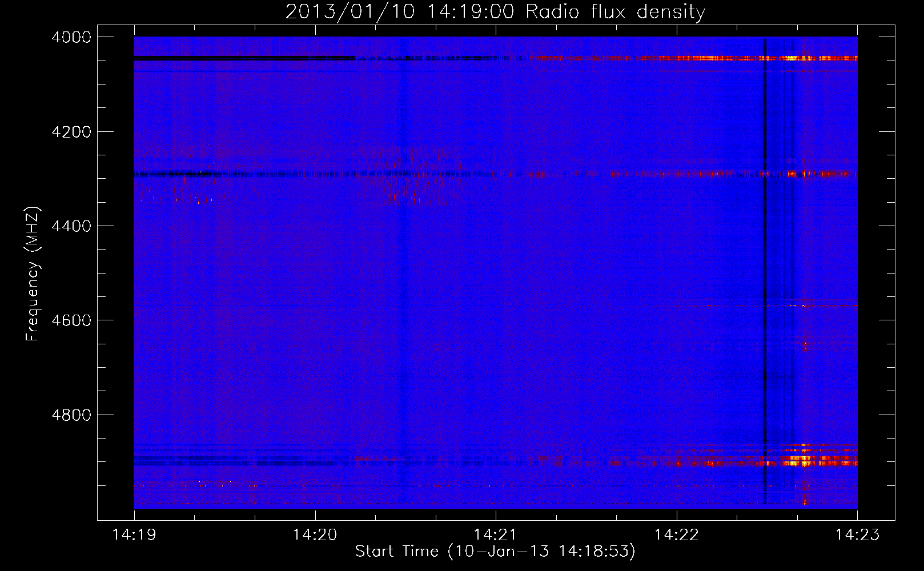924x571 pixels.
Task: Click the 'Start Time (10-Jan-13 14:18:53)' axis label
Action: (x=495, y=551)
